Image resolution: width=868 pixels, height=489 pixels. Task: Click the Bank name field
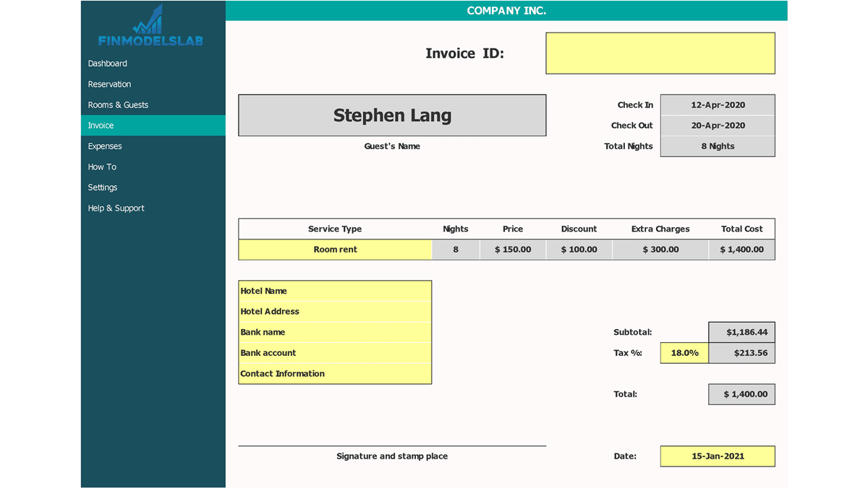click(x=335, y=332)
